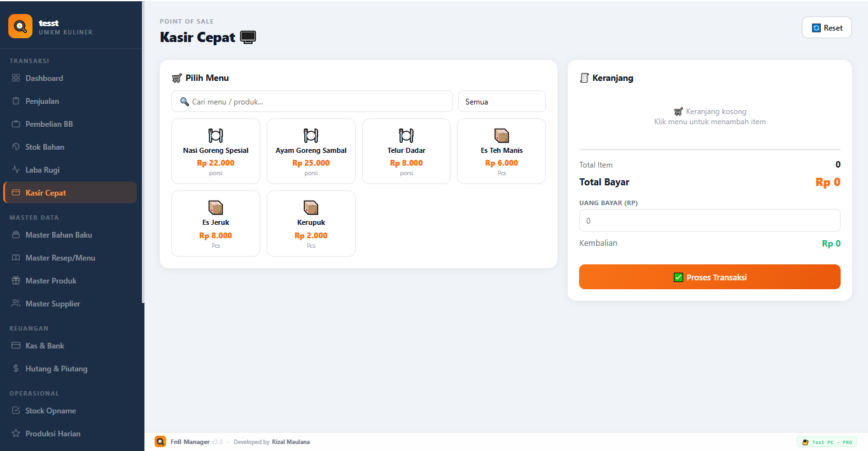
Task: Select the Kerupuk Rp 2.000 card
Action: 311,224
